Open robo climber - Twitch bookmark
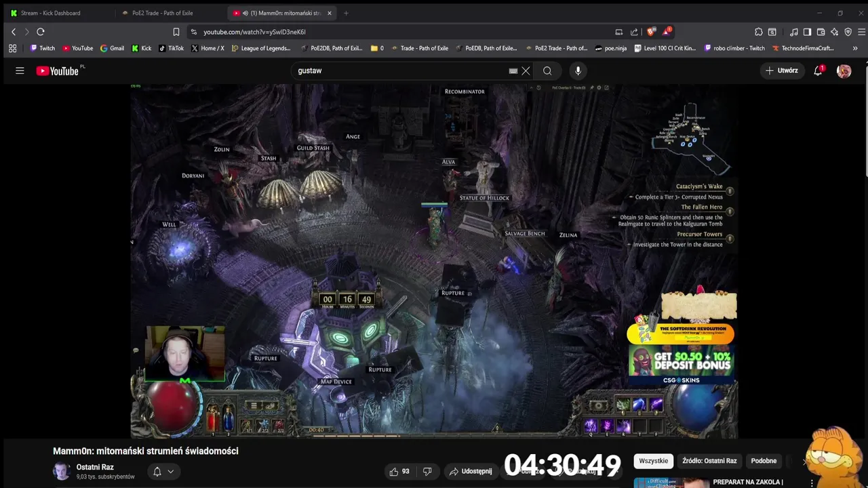Image resolution: width=868 pixels, height=488 pixels. click(x=734, y=48)
